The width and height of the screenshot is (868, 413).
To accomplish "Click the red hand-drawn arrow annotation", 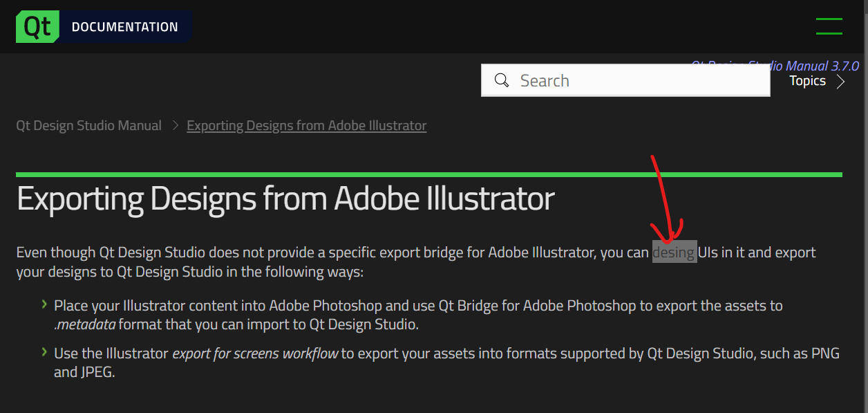I will [x=662, y=201].
